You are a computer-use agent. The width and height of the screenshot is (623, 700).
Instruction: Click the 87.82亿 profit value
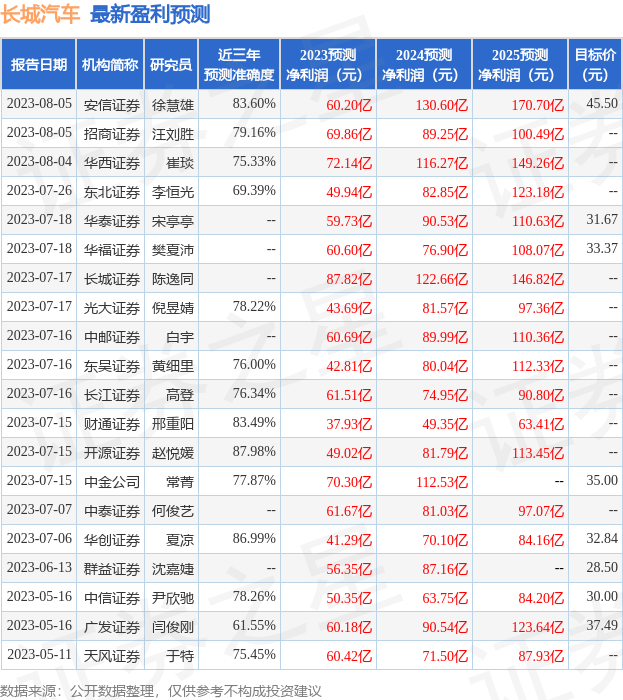[x=349, y=279]
